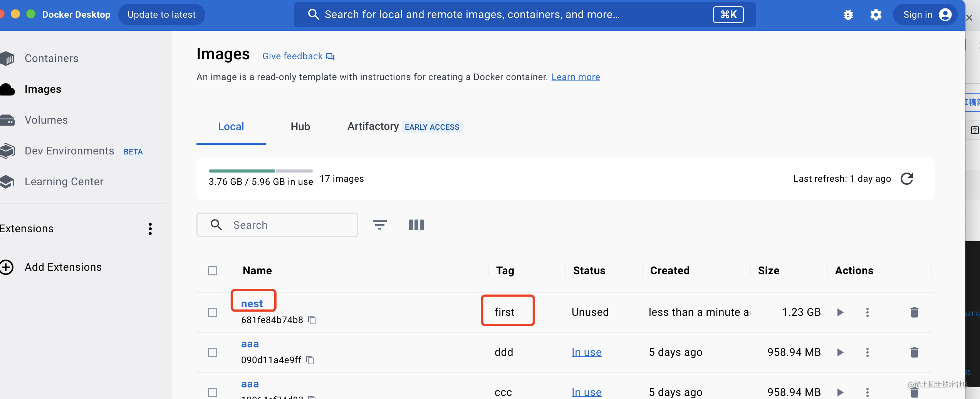Screen dimensions: 980x399
Task: Open the column view options icon
Action: [x=416, y=225]
